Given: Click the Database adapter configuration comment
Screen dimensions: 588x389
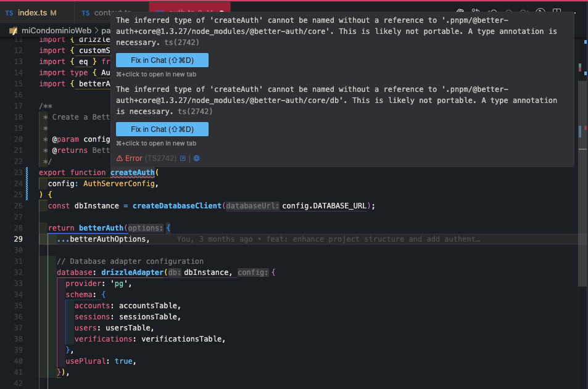Looking at the screenshot, I should point(130,261).
